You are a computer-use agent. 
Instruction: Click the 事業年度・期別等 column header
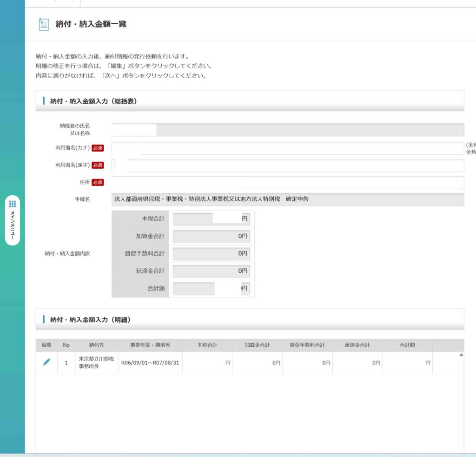[150, 345]
